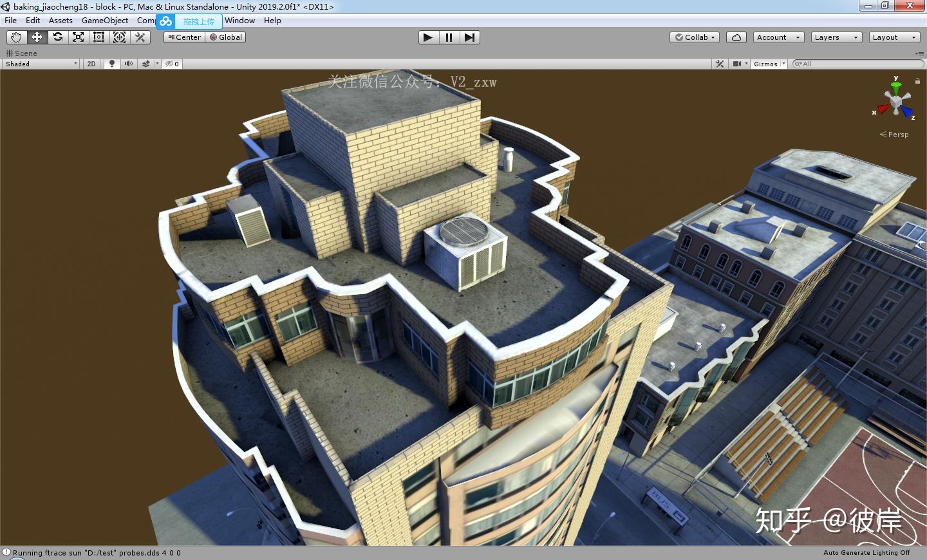Open the Window menu
Image resolution: width=927 pixels, height=560 pixels.
pos(239,21)
